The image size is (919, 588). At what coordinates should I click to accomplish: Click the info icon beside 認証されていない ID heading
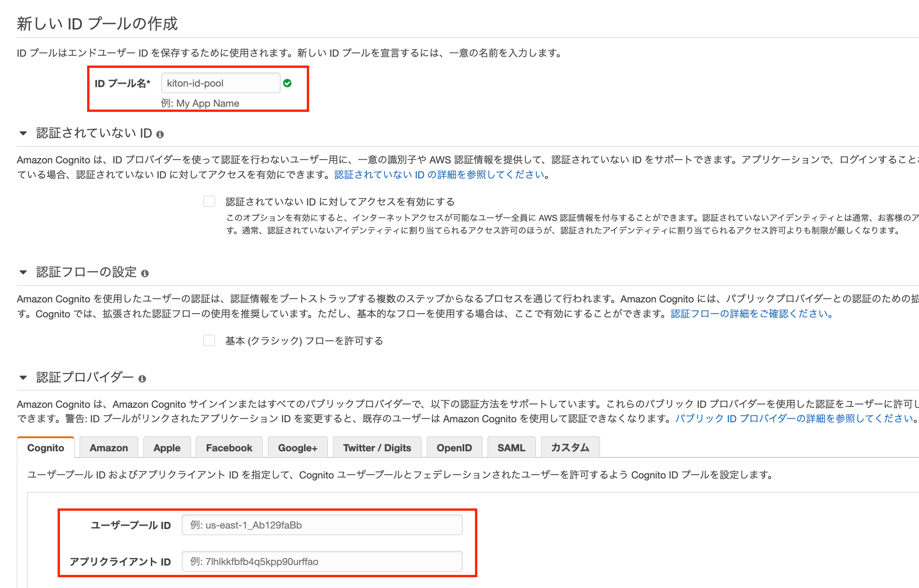(x=160, y=133)
